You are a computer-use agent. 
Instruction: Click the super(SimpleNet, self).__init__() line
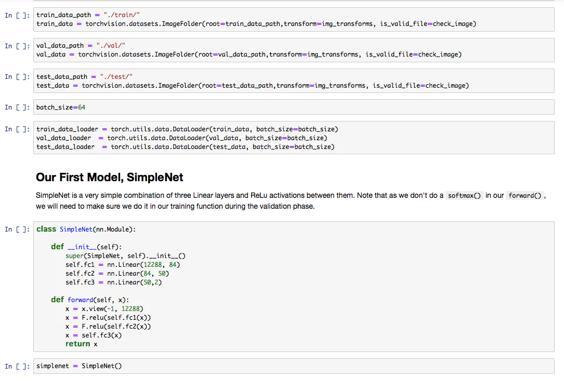pos(125,256)
